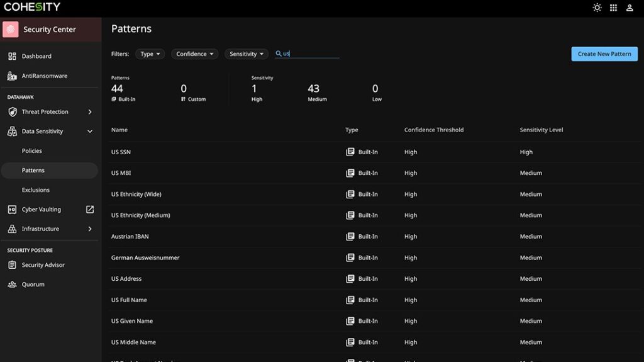This screenshot has height=362, width=644.
Task: Click the Security Center fingerprint icon
Action: pyautogui.click(x=11, y=30)
